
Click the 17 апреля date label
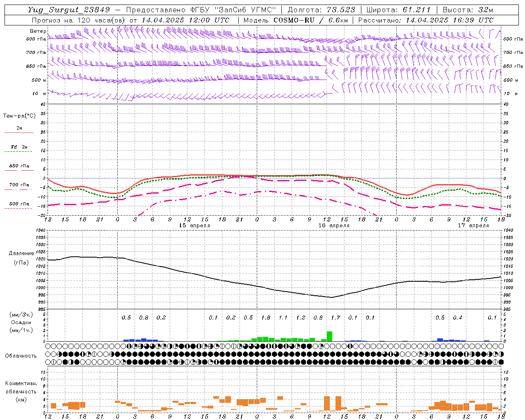tap(473, 226)
